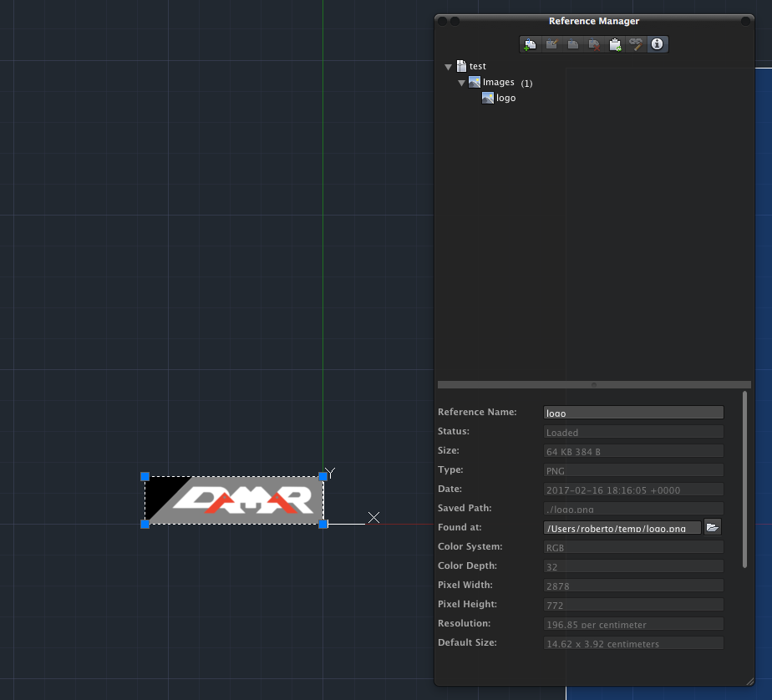772x700 pixels.
Task: Click the top-left grip of logo image
Action: (x=145, y=476)
